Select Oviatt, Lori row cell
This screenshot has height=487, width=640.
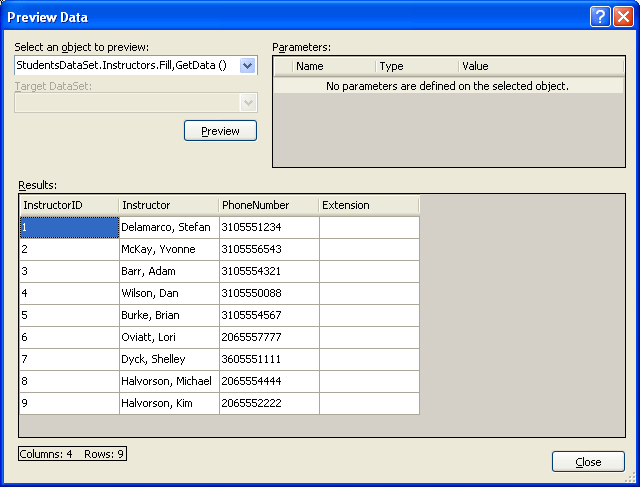pyautogui.click(x=168, y=337)
